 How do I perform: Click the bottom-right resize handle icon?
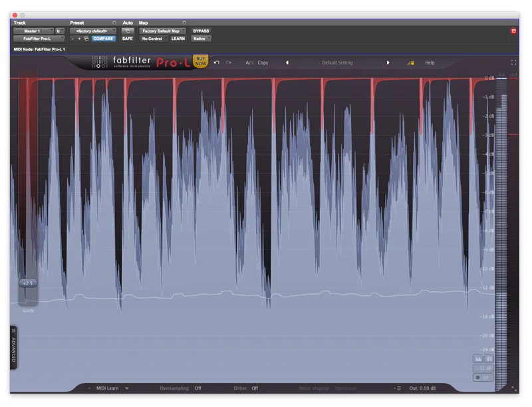click(513, 388)
